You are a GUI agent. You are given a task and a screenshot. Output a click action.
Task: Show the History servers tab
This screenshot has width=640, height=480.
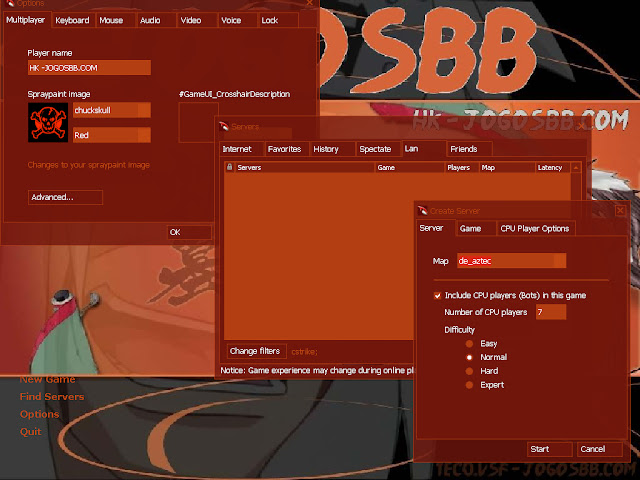pyautogui.click(x=333, y=149)
